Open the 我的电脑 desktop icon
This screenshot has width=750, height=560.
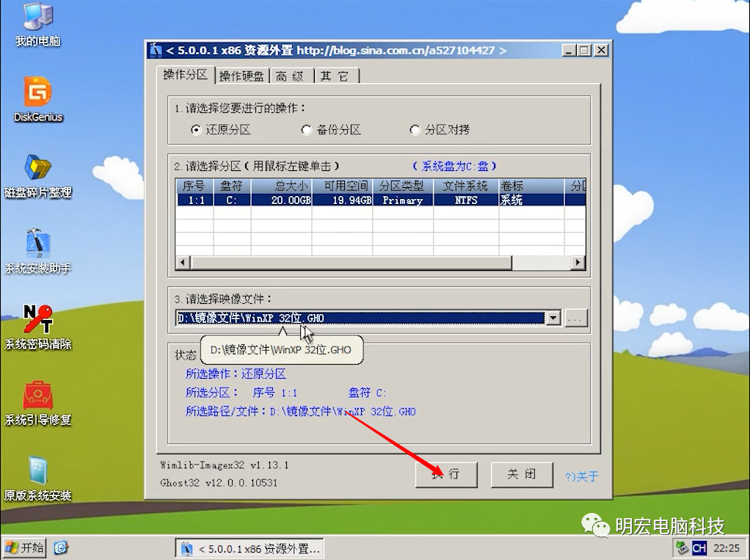click(37, 18)
